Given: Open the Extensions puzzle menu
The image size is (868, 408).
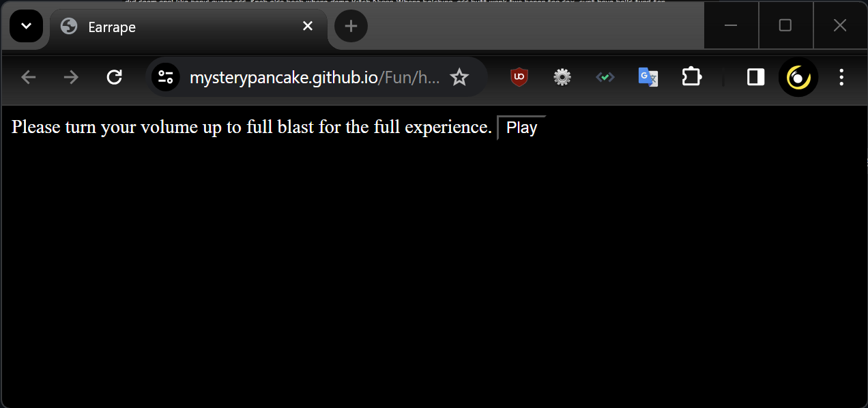Looking at the screenshot, I should coord(691,77).
